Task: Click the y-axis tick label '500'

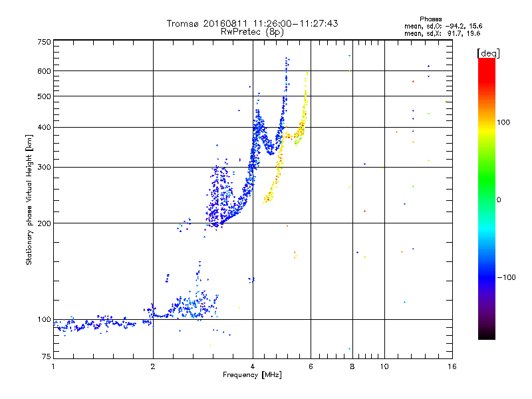Action: click(44, 96)
